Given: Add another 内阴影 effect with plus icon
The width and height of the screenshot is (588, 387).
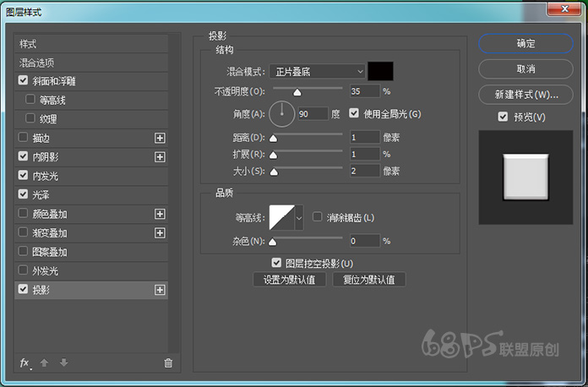Looking at the screenshot, I should 160,157.
